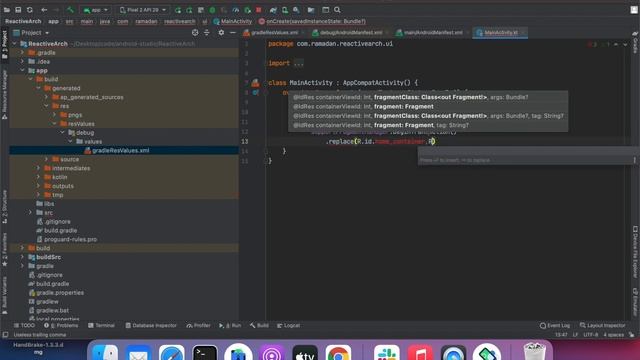Viewport: 640px width, 360px height.
Task: Open the Run tool window
Action: [230, 326]
